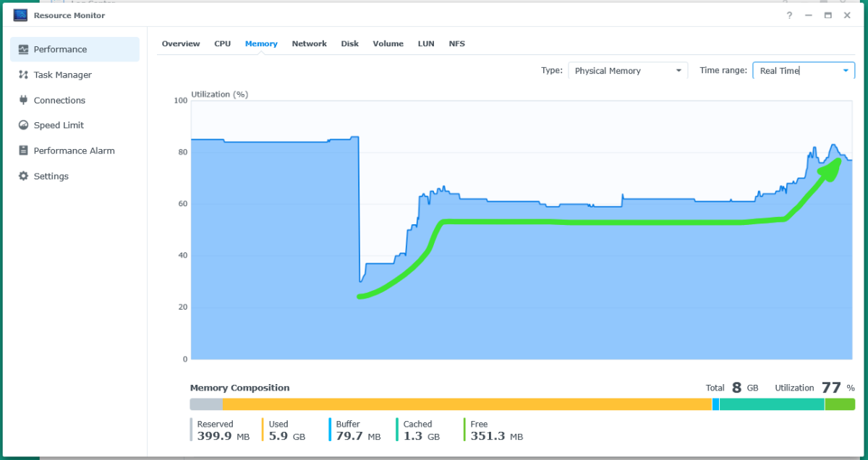Click the help question mark icon
Image resolution: width=868 pixels, height=460 pixels.
[790, 15]
